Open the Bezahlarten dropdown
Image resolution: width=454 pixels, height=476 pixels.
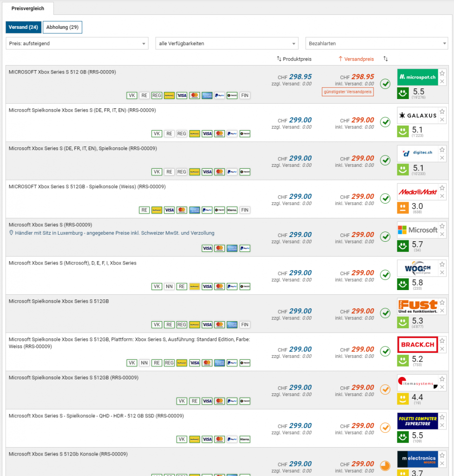tap(376, 43)
